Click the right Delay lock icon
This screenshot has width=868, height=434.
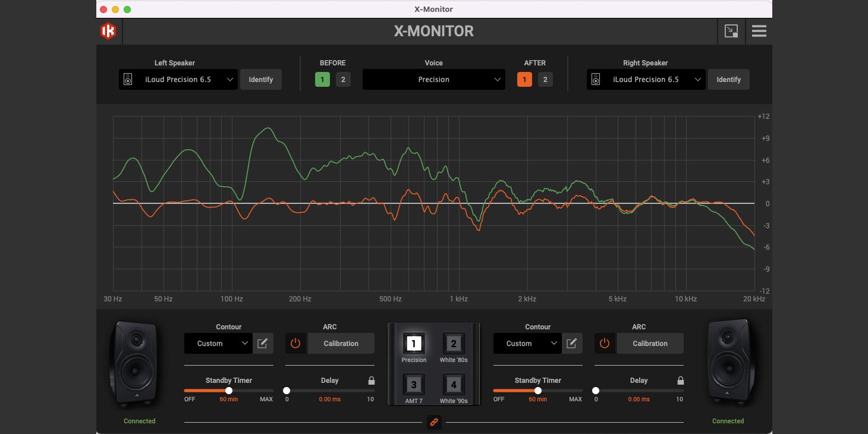point(681,380)
